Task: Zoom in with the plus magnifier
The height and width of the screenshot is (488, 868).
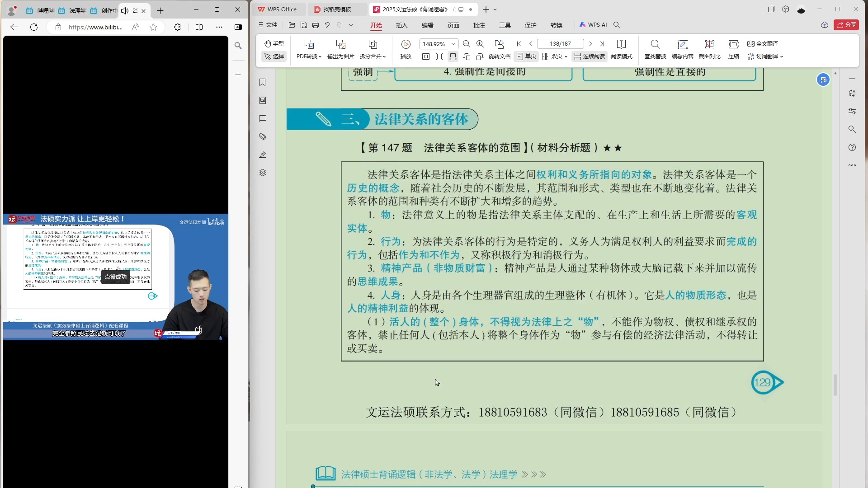Action: click(x=480, y=44)
